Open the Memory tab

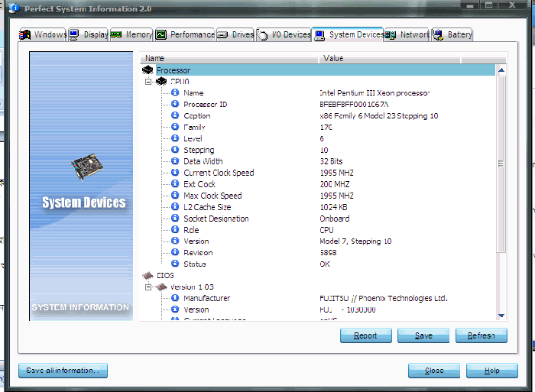click(x=131, y=34)
